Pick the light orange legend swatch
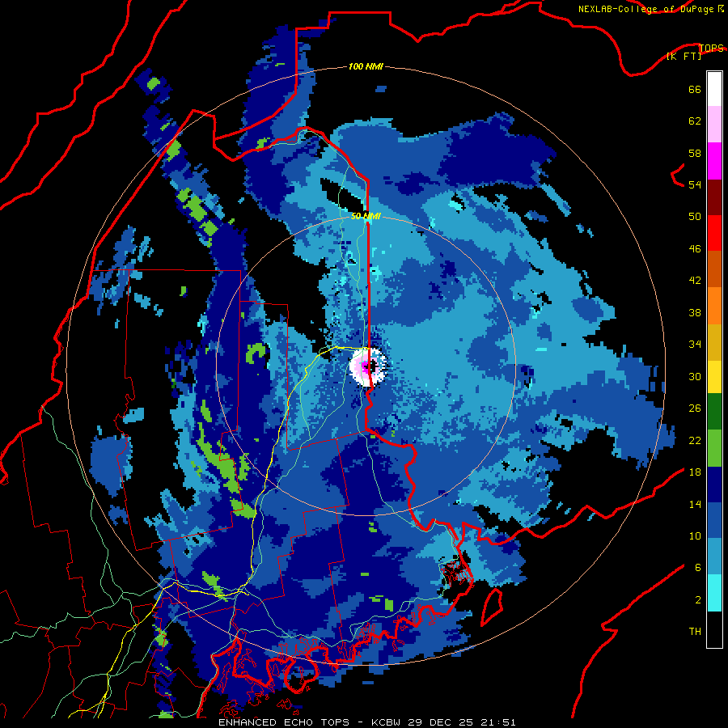 [x=714, y=306]
